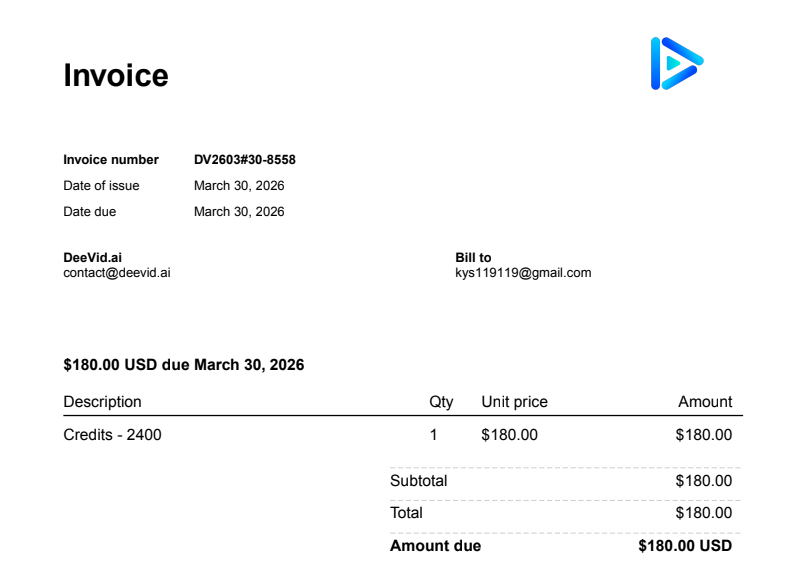Click the contact@deevid.ai email address
This screenshot has height=587, width=786.
117,273
